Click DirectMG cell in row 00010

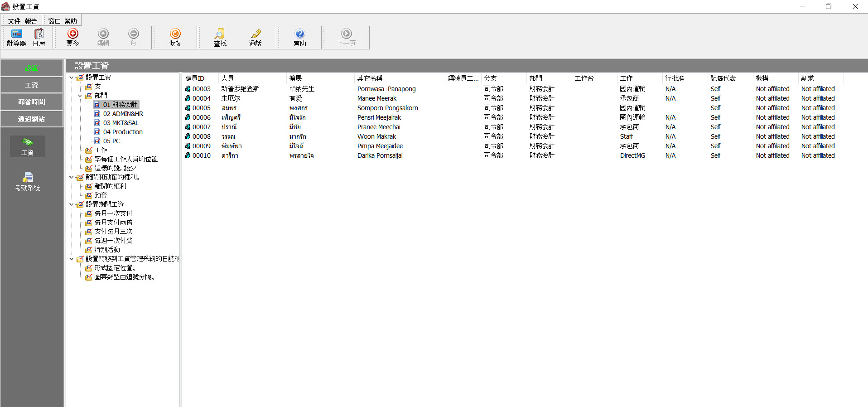(632, 155)
